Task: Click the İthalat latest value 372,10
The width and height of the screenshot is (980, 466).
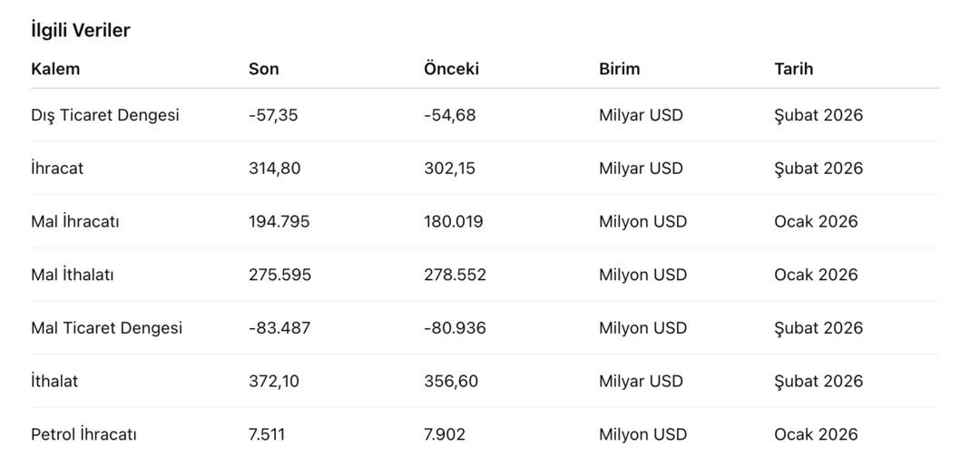Action: coord(274,382)
